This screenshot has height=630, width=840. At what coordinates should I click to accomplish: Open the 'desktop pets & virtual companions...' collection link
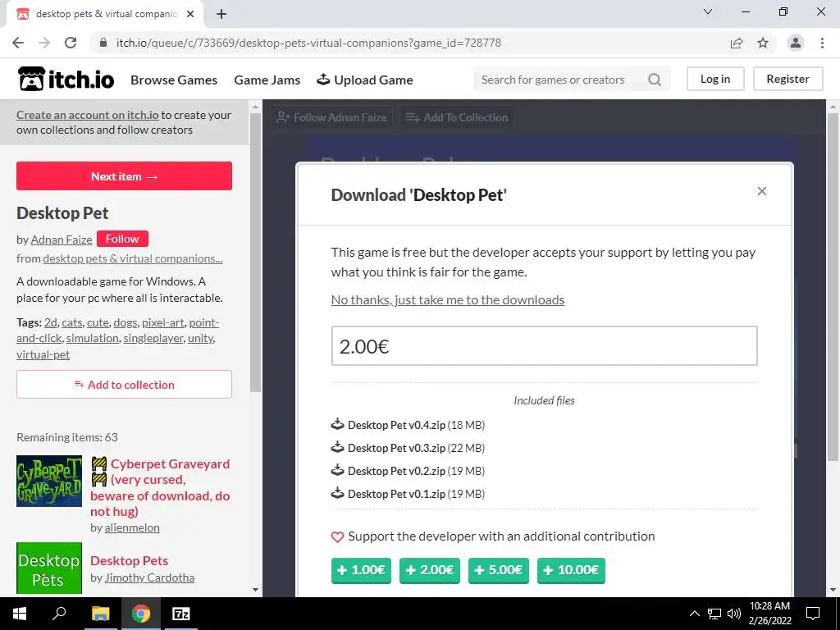pos(132,258)
